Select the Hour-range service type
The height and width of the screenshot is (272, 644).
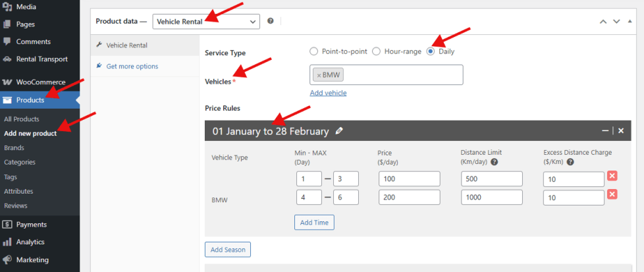point(377,51)
